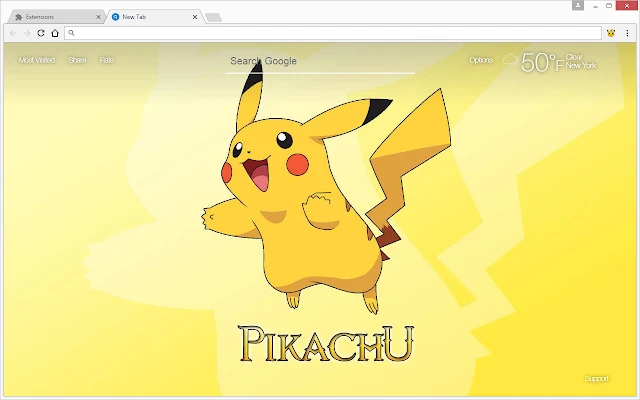Go back using the browser back arrow

[13, 33]
